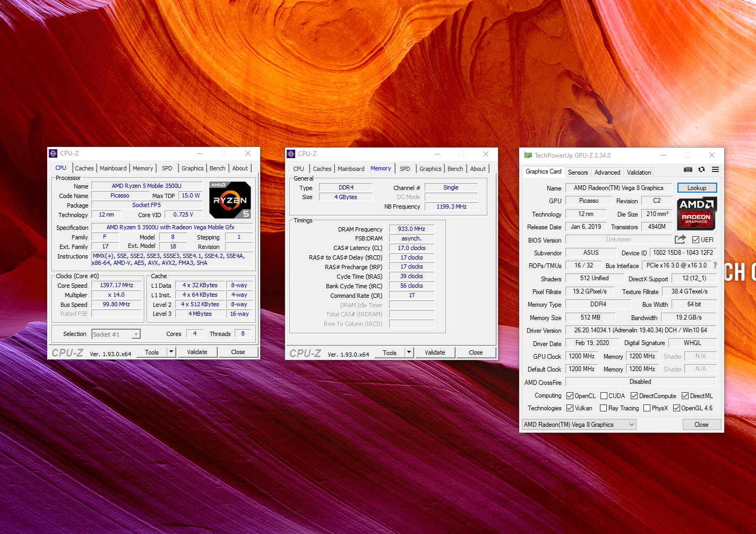Screen dimensions: 756x534
Task: Click the Level 3 cache 4 MBytes value
Action: pyautogui.click(x=200, y=314)
